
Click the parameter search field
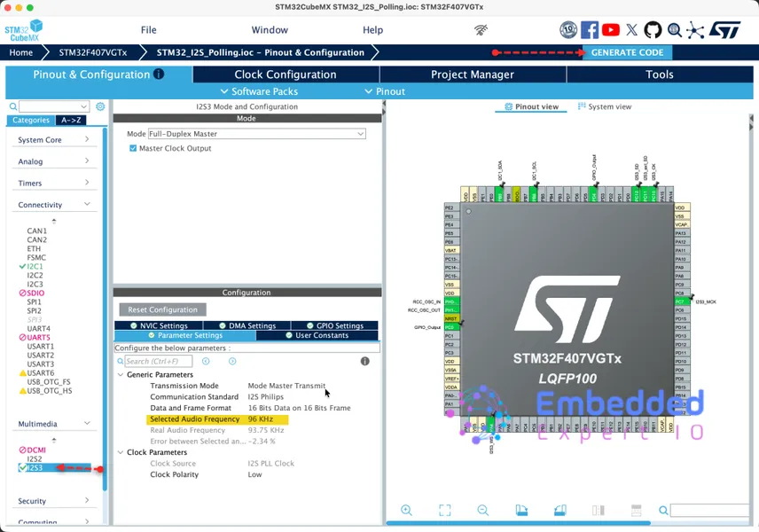tap(159, 361)
